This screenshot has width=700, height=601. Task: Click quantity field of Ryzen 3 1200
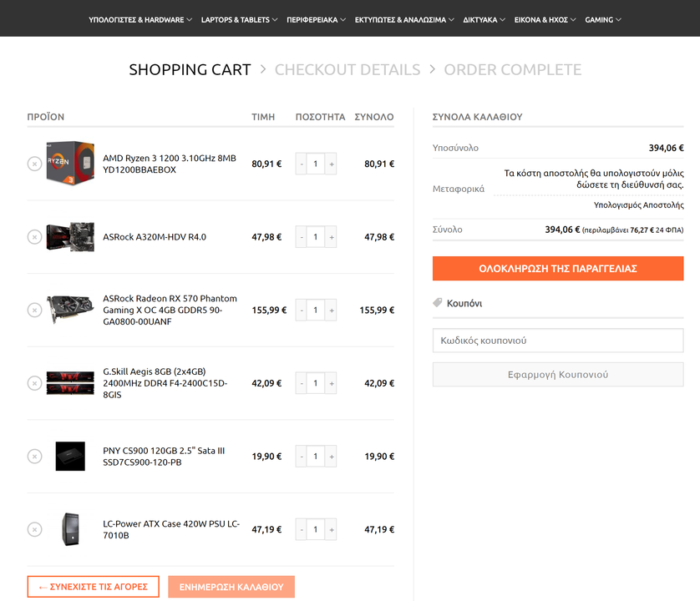[316, 164]
